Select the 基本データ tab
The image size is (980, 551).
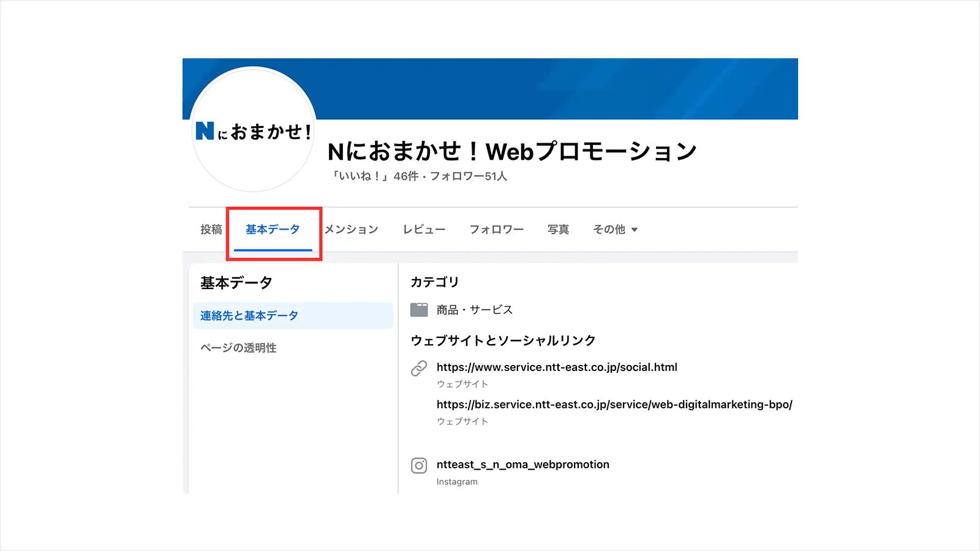coord(273,230)
